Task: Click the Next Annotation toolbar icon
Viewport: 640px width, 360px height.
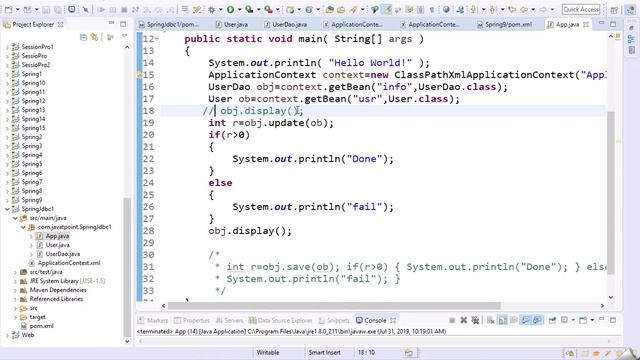Action: coord(473,9)
